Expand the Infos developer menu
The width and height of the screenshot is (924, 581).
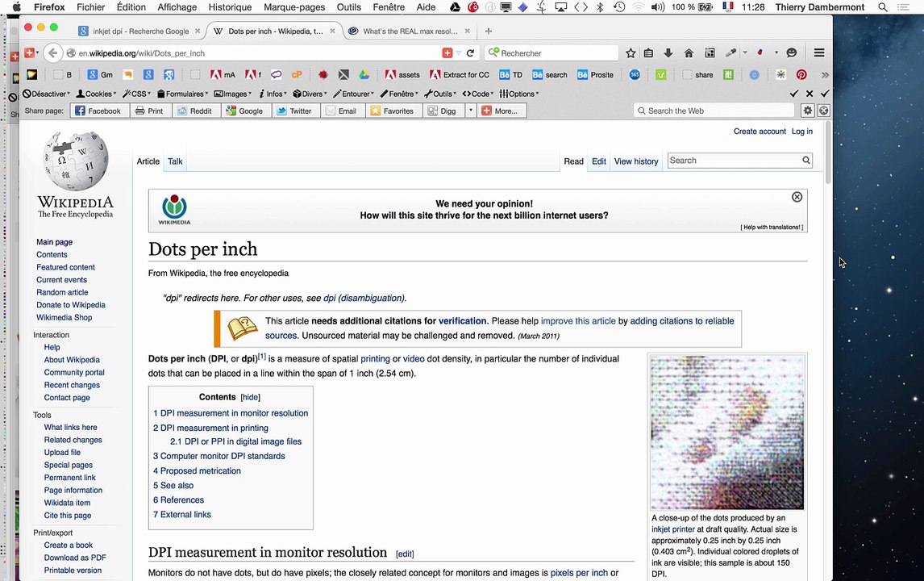tap(273, 94)
